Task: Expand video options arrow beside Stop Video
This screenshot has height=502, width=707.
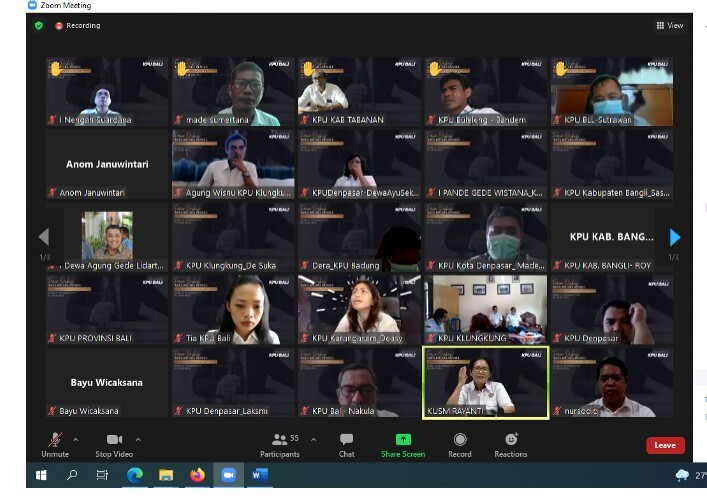Action: pos(138,439)
